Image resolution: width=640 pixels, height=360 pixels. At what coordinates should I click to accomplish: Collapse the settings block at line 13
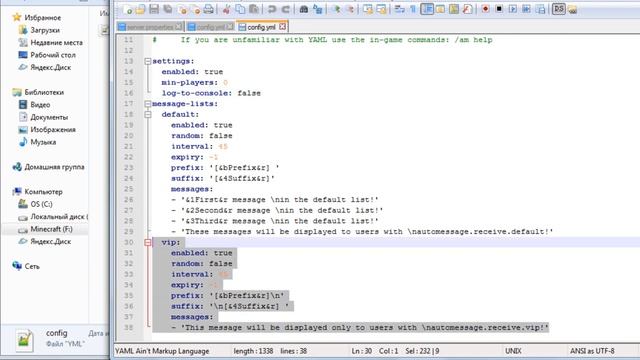(148, 61)
